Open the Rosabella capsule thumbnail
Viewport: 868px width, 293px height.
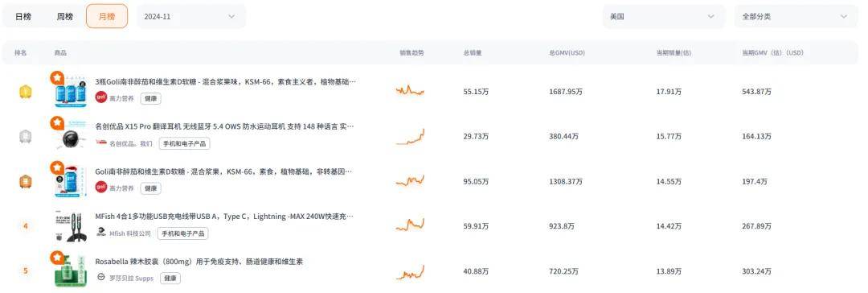point(71,270)
